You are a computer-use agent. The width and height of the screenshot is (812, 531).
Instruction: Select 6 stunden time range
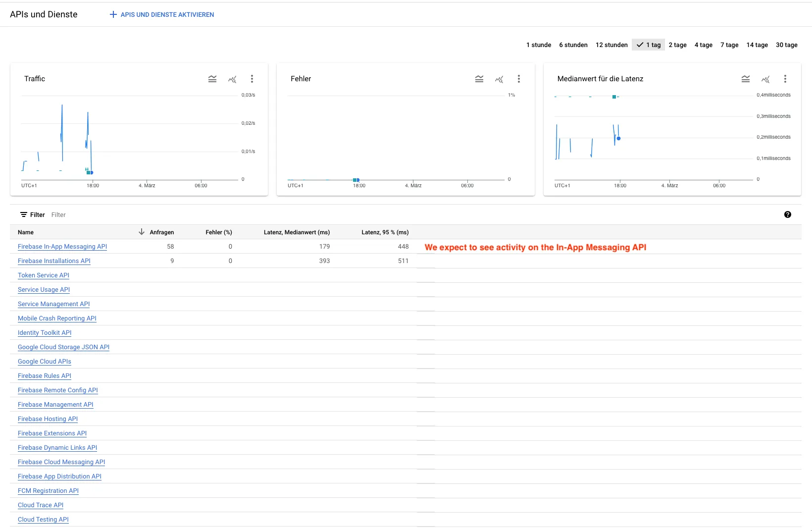pyautogui.click(x=573, y=45)
